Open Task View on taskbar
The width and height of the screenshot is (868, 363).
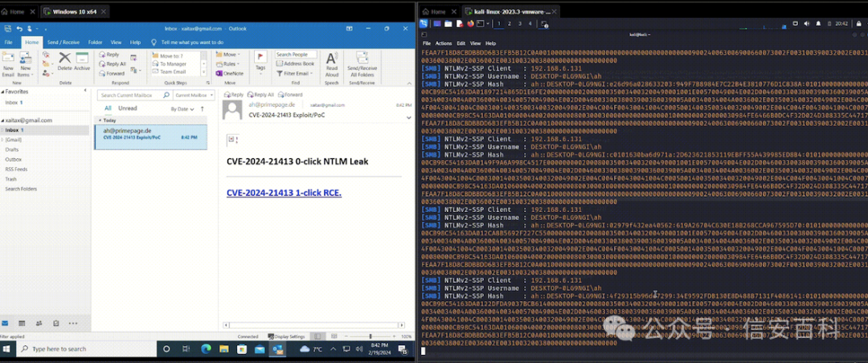point(186,349)
